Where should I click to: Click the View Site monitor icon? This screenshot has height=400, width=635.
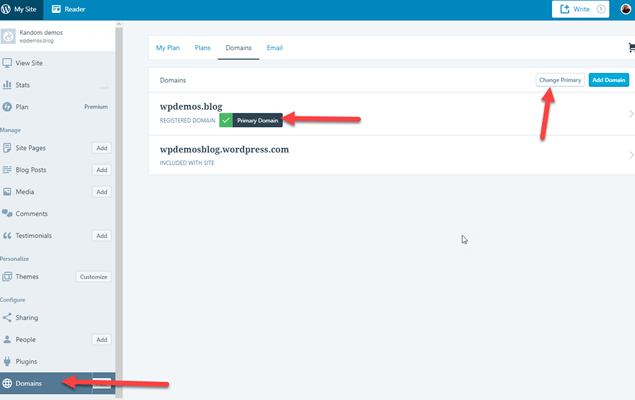[x=7, y=63]
